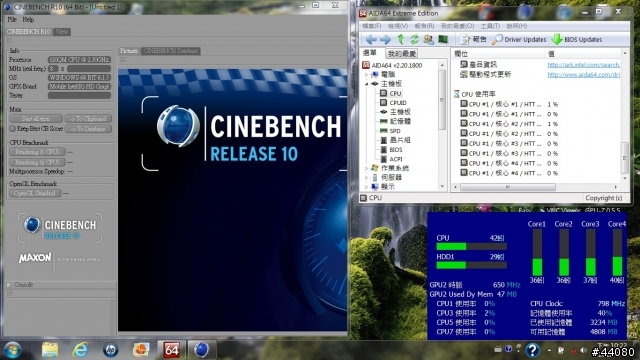Click the AIDA64 horizontal scrollbar thumb

click(508, 187)
